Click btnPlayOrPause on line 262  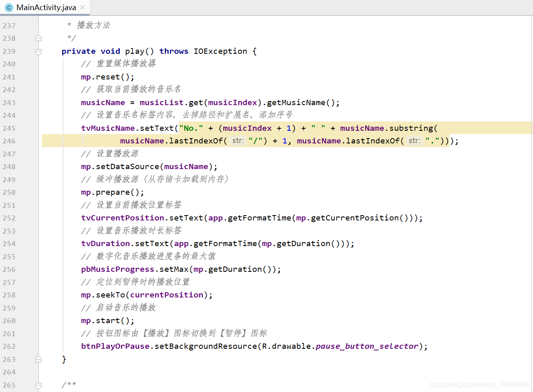pos(115,346)
